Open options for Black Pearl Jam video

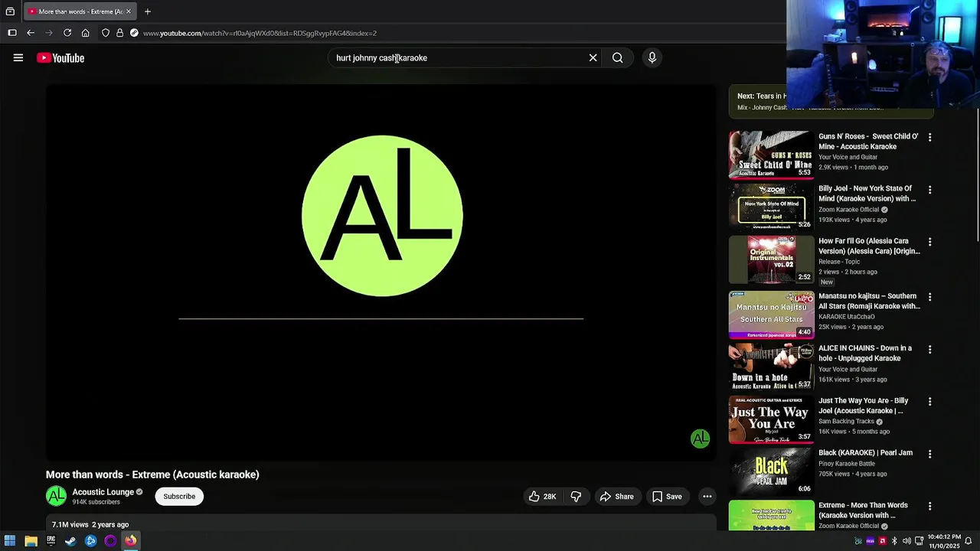[929, 454]
